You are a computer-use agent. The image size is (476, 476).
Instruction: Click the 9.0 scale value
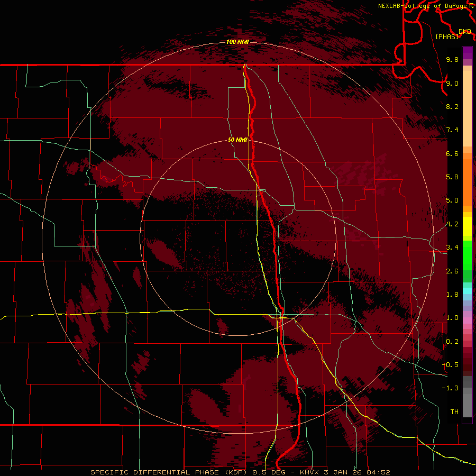pos(452,83)
